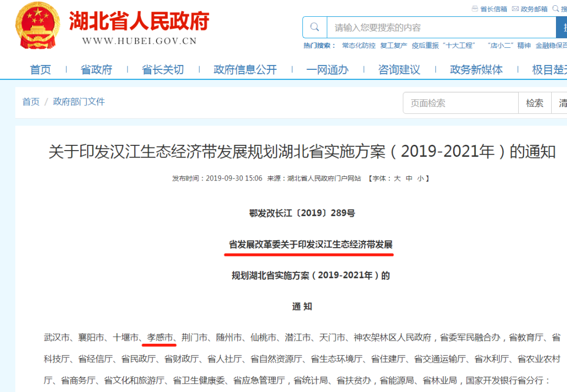Click the main search box text field
This screenshot has width=567, height=392.
click(441, 27)
